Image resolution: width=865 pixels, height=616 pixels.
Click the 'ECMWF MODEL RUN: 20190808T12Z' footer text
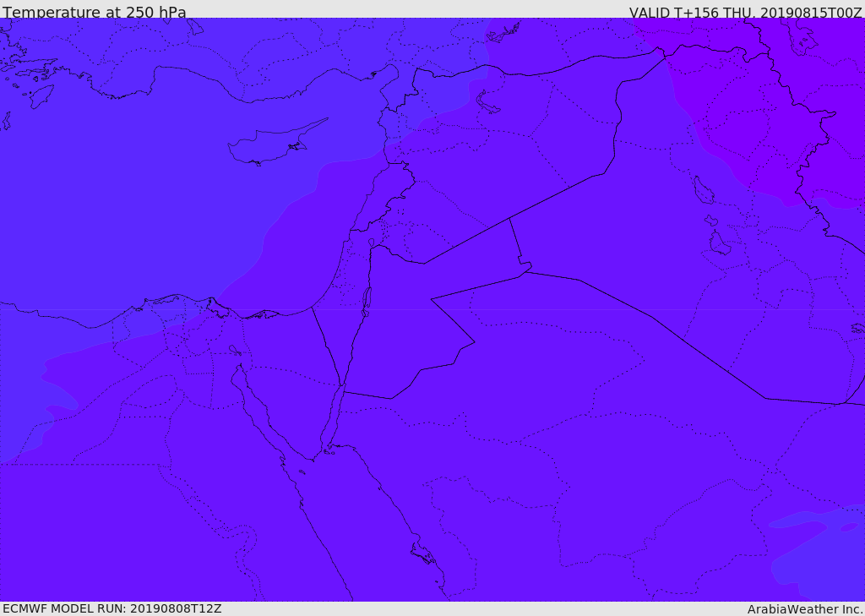(112, 608)
